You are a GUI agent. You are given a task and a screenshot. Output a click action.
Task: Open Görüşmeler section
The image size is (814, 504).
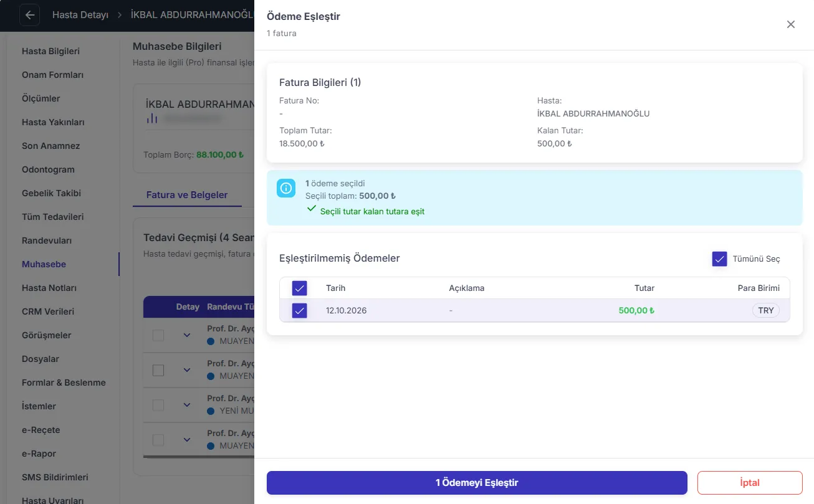(x=47, y=335)
